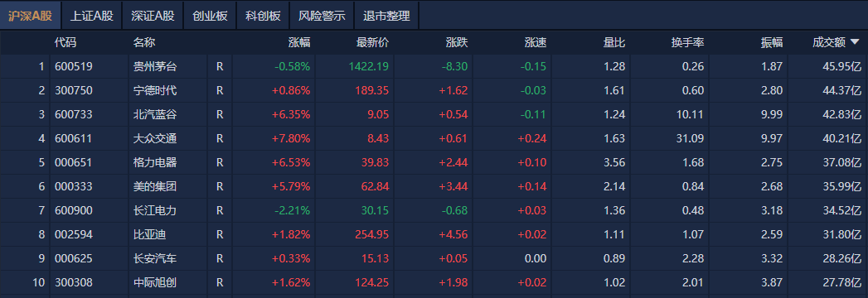Select the 退市整理 tab
Viewport: 868px width, 298px height.
coord(387,16)
